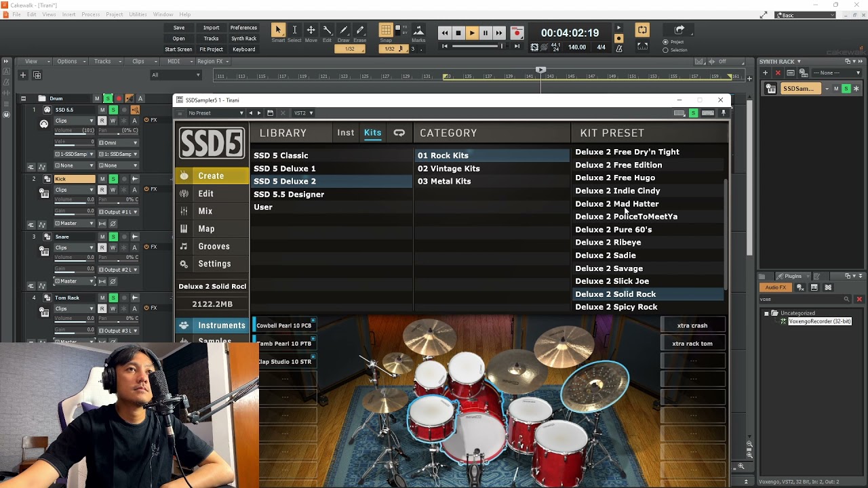Click the Fit Project button
This screenshot has height=488, width=868.
[211, 49]
